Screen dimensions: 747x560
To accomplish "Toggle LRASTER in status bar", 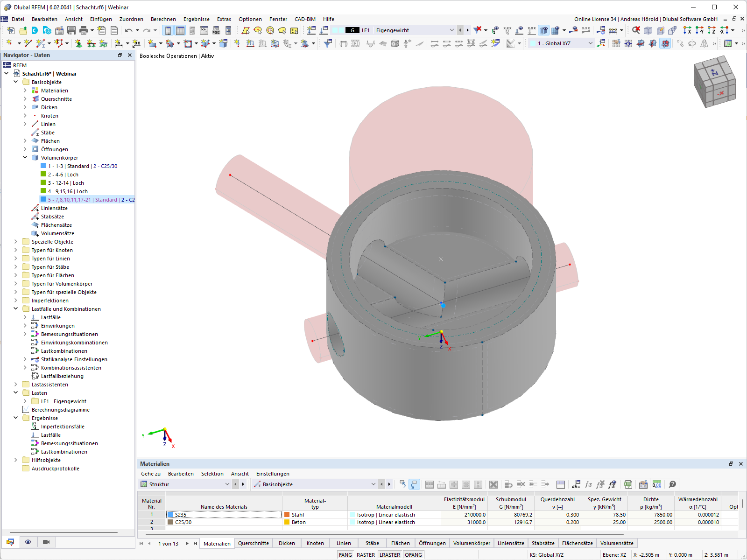I will coord(390,555).
